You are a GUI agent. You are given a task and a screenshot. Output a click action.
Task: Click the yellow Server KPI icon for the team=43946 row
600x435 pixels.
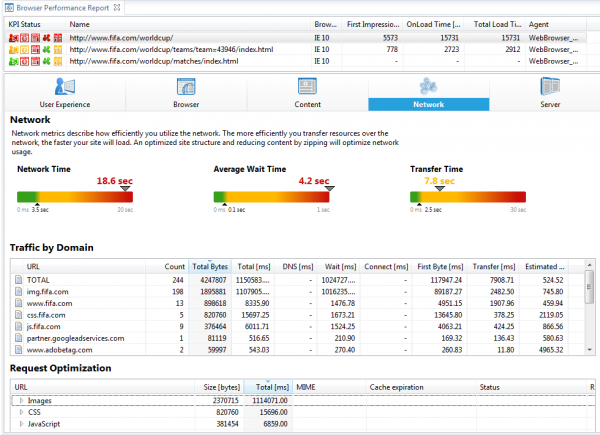pos(58,49)
